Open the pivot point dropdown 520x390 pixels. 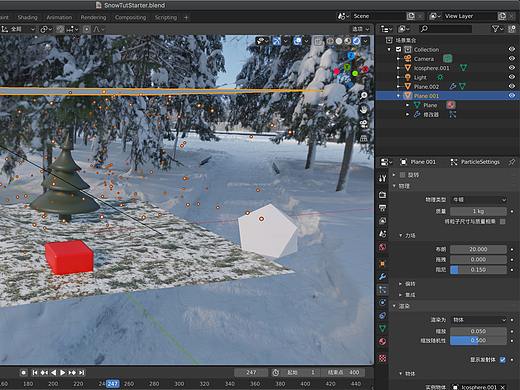(46, 29)
